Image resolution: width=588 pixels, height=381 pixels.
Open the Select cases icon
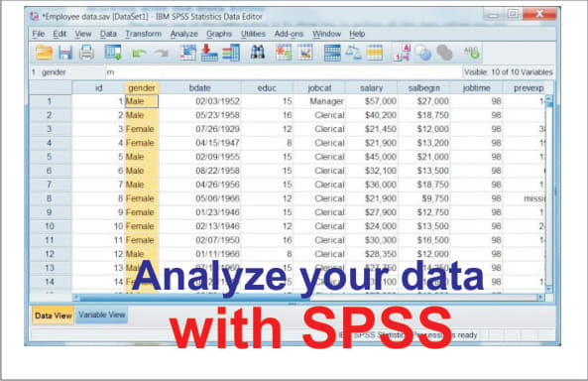374,53
